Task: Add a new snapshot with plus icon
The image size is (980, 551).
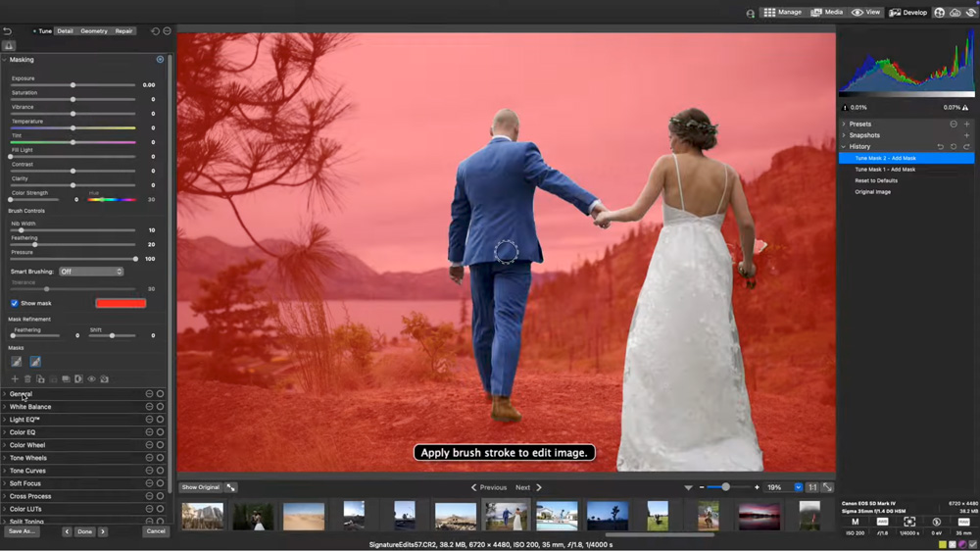Action: tap(966, 135)
